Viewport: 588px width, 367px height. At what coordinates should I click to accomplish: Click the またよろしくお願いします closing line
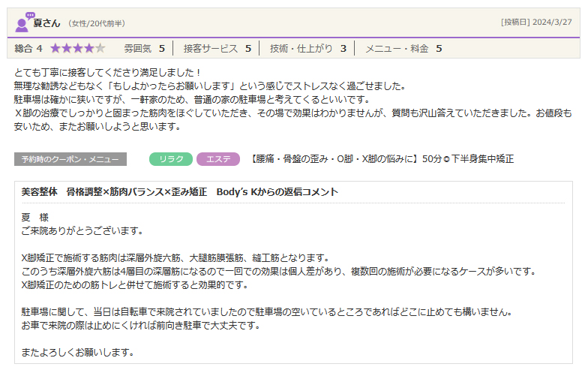[x=78, y=351]
